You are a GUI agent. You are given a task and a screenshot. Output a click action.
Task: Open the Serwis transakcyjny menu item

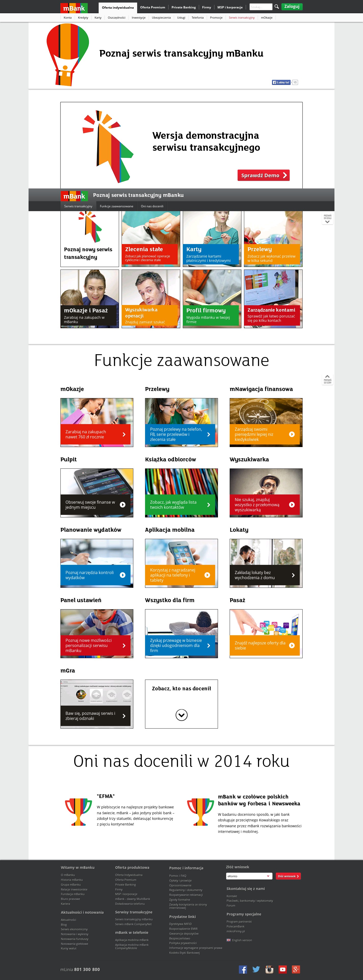coord(242,18)
